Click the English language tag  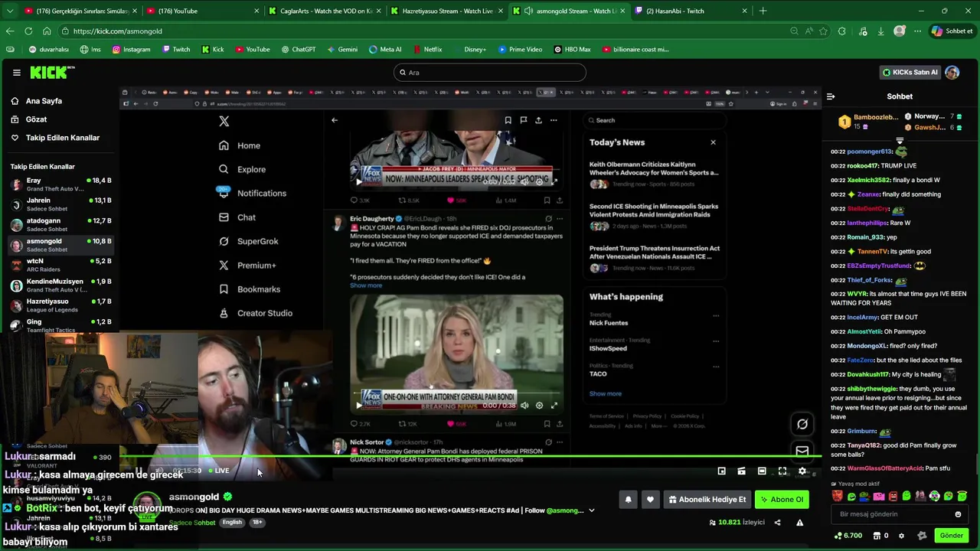point(232,523)
